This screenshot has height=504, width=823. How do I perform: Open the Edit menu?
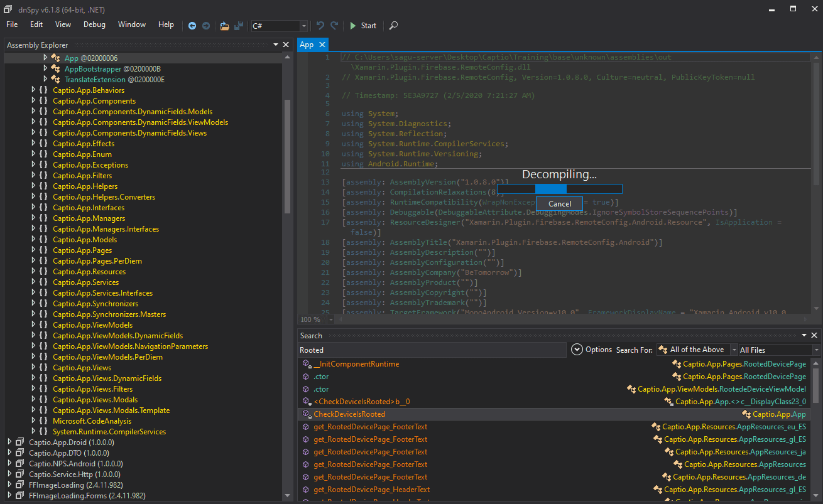click(36, 24)
